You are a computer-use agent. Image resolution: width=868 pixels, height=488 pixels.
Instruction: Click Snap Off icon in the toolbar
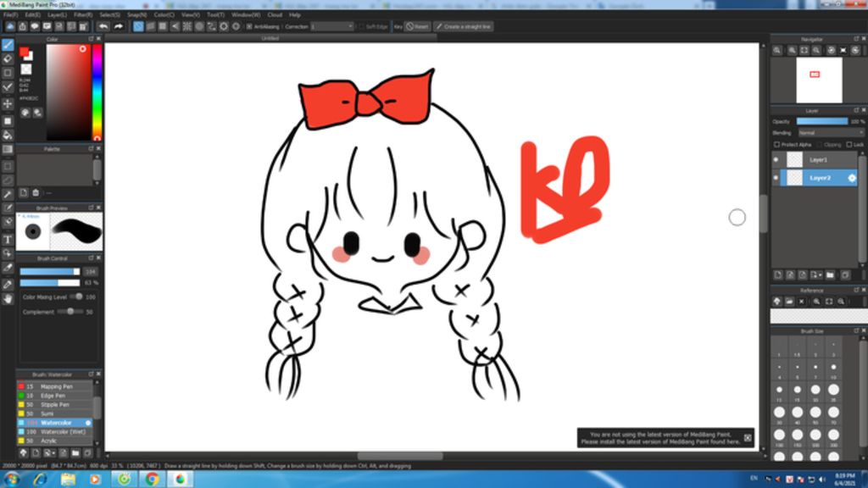(138, 26)
